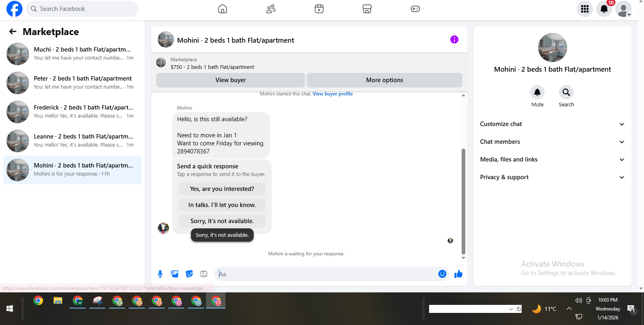Viewport: 644px width, 325px height.
Task: Open the Facebook menu grid icon
Action: (585, 9)
